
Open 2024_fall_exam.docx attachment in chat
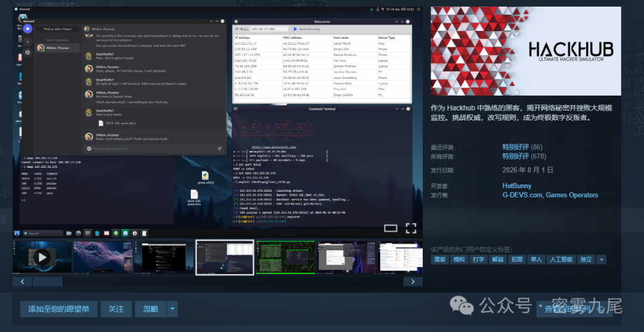coord(117,123)
